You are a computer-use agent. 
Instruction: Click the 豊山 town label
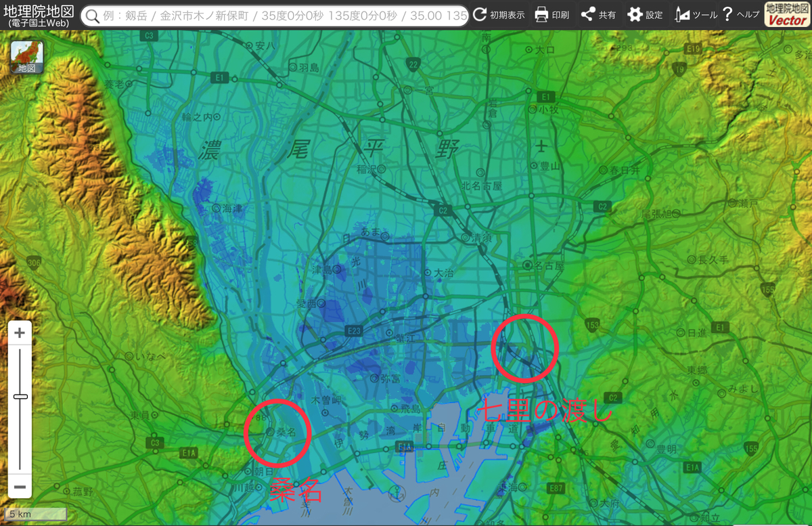click(x=551, y=165)
